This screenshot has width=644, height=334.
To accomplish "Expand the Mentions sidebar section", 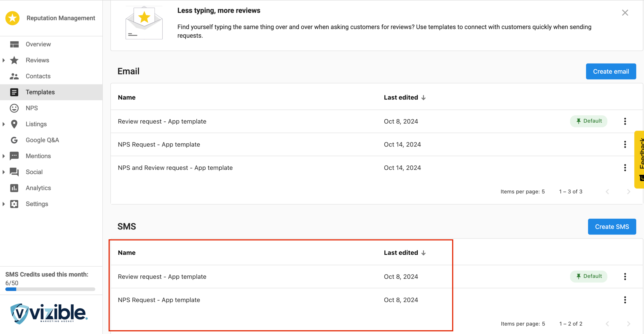I will point(4,156).
